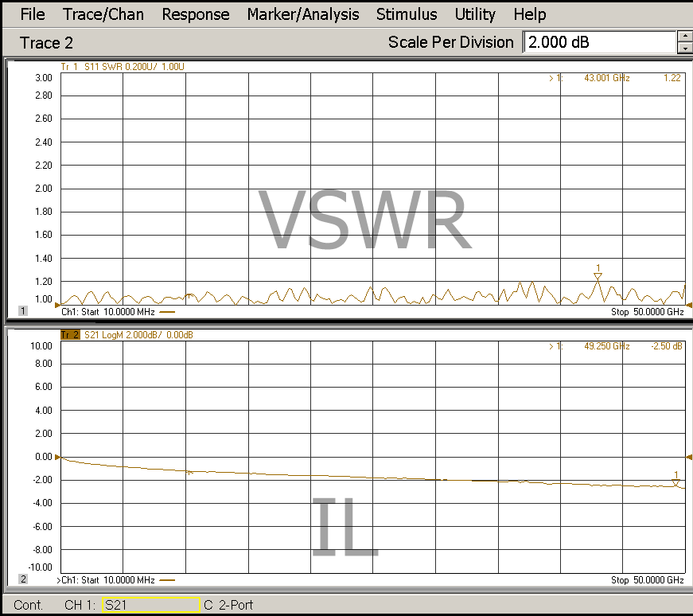
Task: Select window 1 number badge
Action: point(23,311)
